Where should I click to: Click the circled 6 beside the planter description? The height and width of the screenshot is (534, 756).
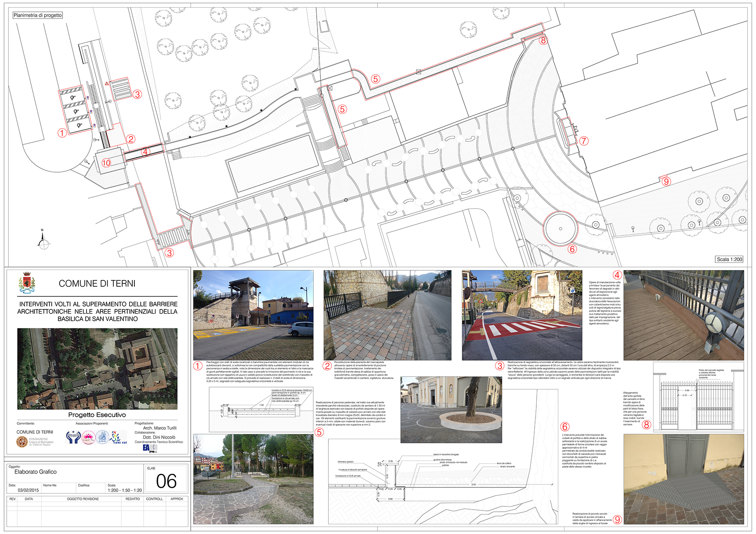pyautogui.click(x=565, y=427)
